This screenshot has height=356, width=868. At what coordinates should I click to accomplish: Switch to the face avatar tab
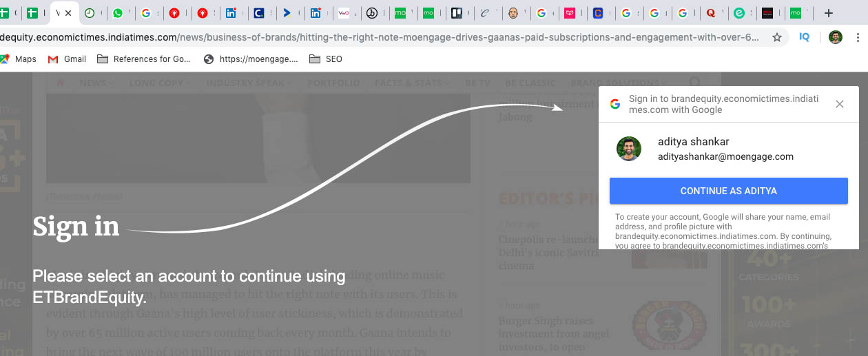pos(513,13)
